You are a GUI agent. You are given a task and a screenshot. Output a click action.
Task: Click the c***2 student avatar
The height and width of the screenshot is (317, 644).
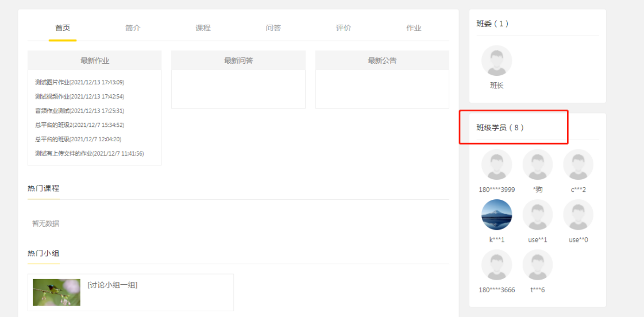[578, 165]
